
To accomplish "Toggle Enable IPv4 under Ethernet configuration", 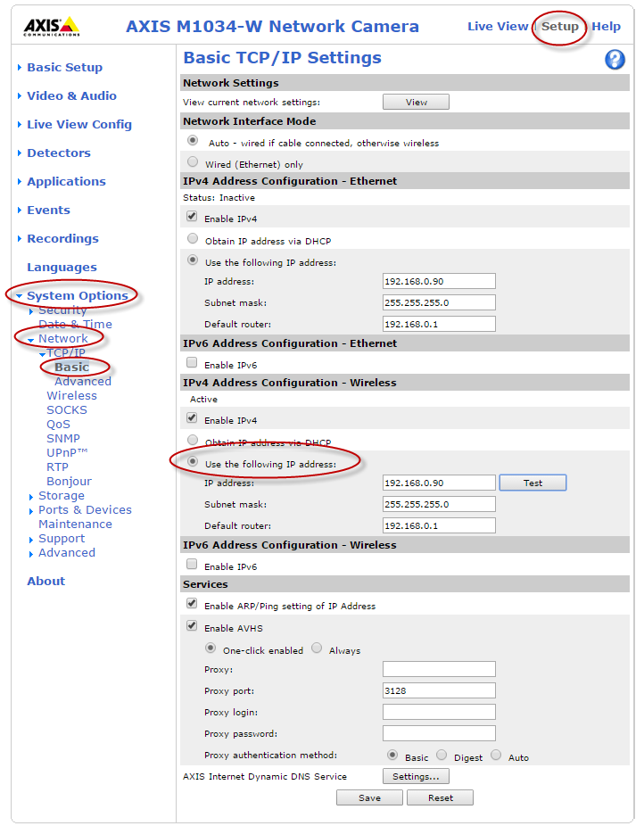I will 192,217.
